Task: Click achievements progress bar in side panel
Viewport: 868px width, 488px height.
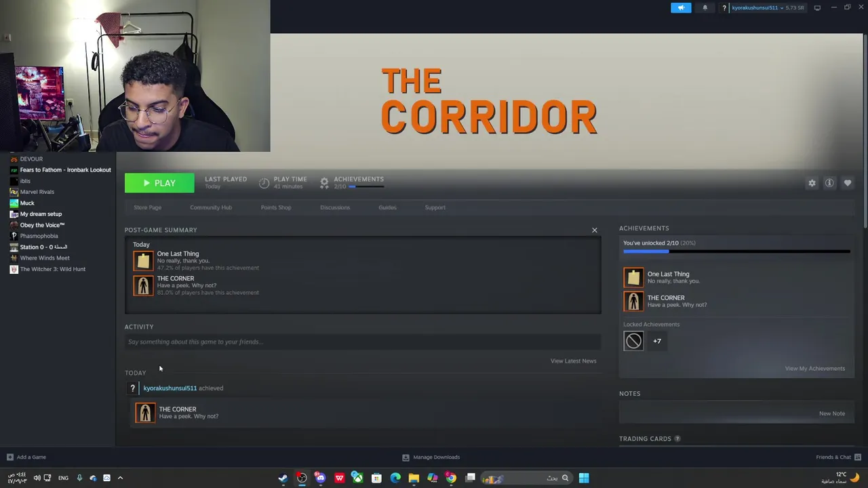Action: point(736,251)
